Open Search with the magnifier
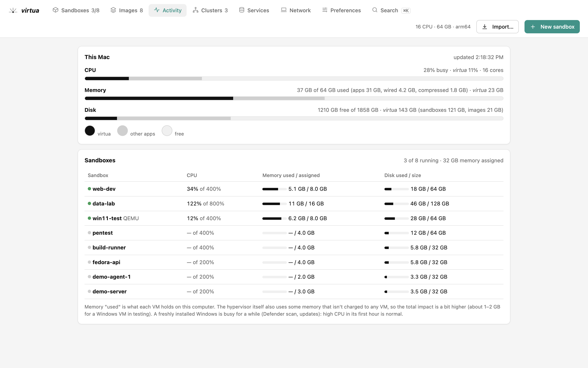This screenshot has width=588, height=368. click(391, 10)
